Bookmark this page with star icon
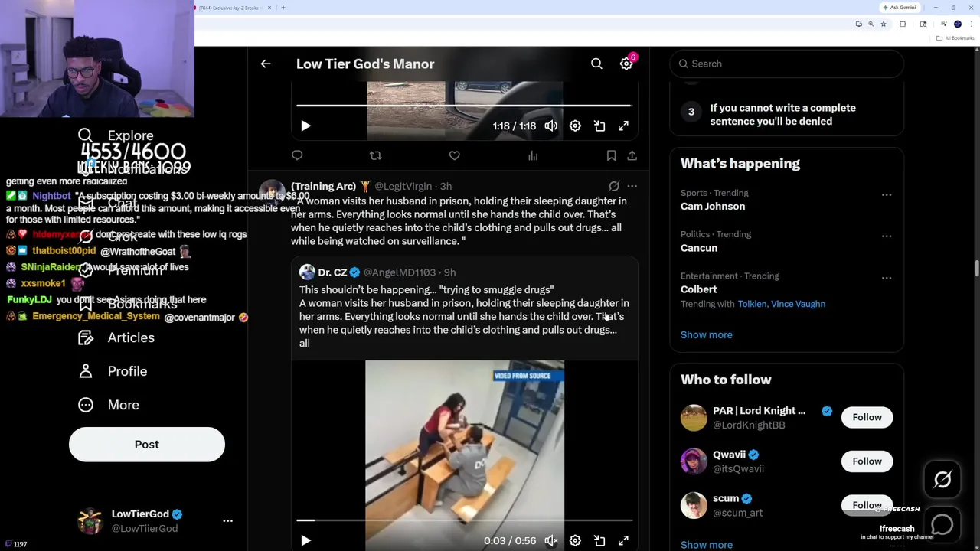The height and width of the screenshot is (551, 980). 883,24
